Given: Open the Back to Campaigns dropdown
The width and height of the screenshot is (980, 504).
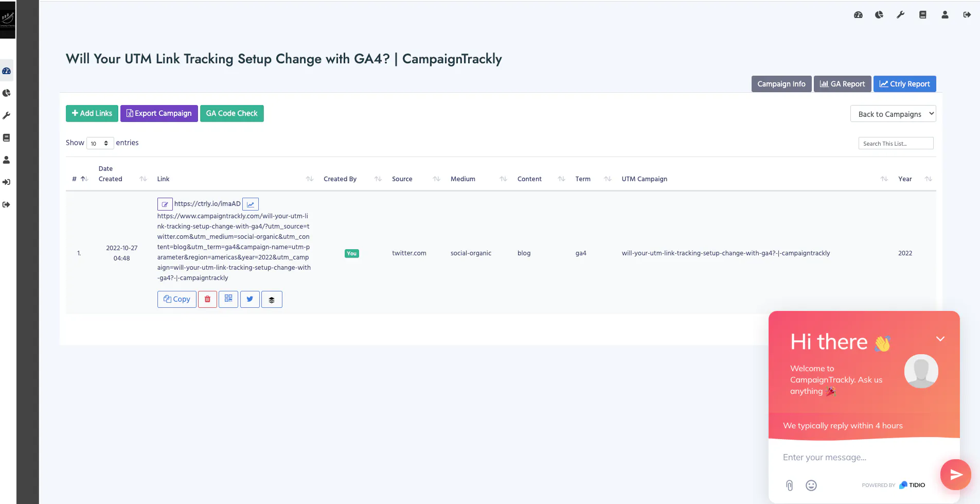Looking at the screenshot, I should [x=893, y=114].
